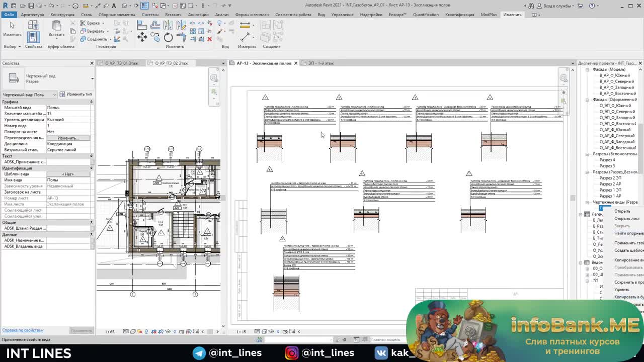Screen dimensions: 644x362
Task: Click the Свойства properties palette icon
Action: pyautogui.click(x=33, y=37)
